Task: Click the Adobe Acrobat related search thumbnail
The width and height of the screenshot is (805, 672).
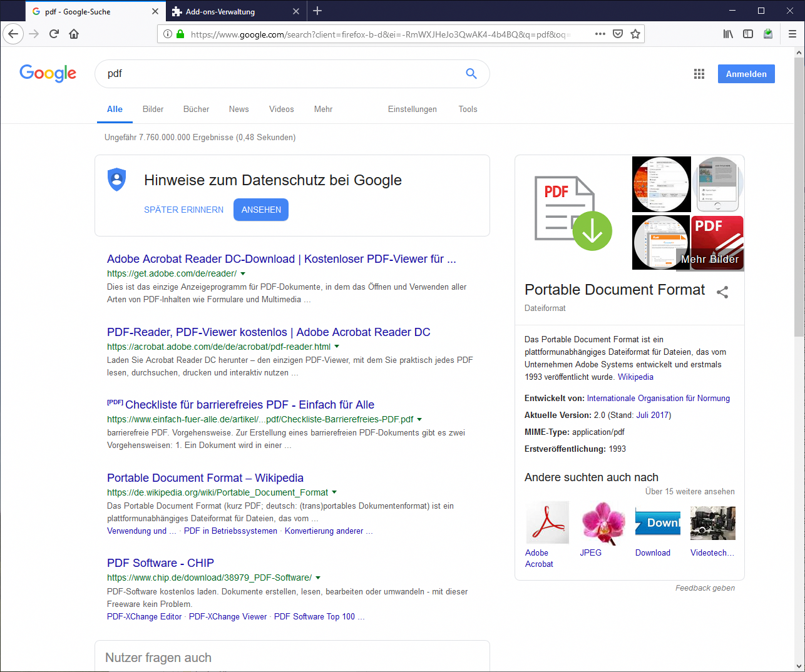Action: (547, 522)
